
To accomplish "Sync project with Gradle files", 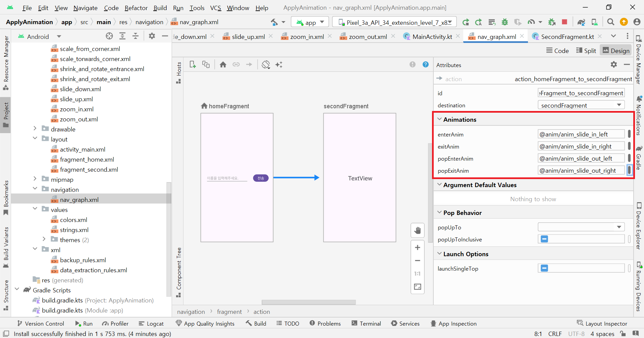I will pyautogui.click(x=581, y=22).
